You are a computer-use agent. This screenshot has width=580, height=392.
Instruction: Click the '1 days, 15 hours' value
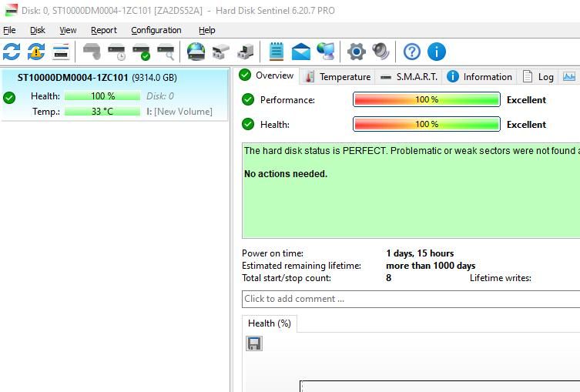click(420, 253)
